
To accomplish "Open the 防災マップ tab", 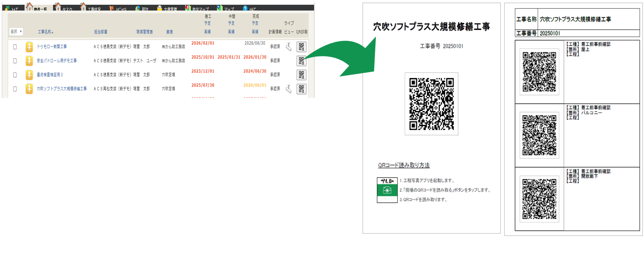I will coord(197,8).
